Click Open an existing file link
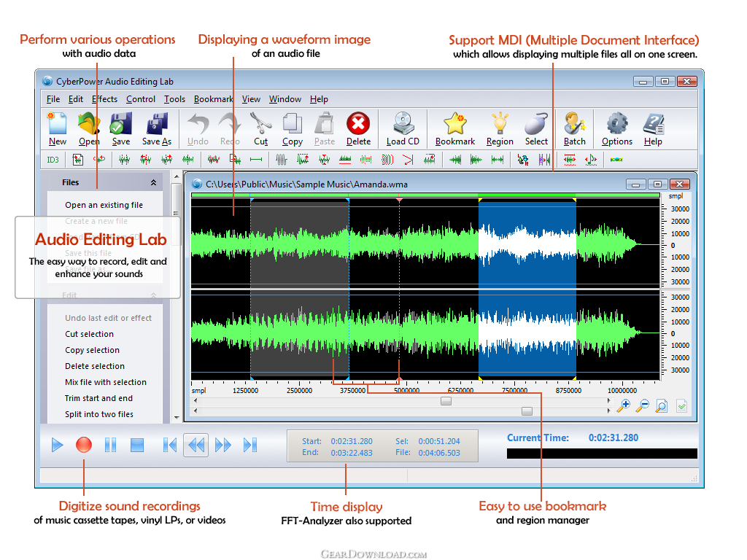This screenshot has width=747, height=560. pyautogui.click(x=104, y=205)
